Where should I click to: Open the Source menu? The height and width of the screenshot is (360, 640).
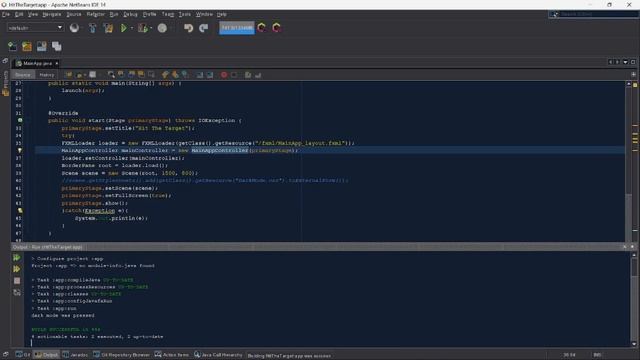[74, 14]
